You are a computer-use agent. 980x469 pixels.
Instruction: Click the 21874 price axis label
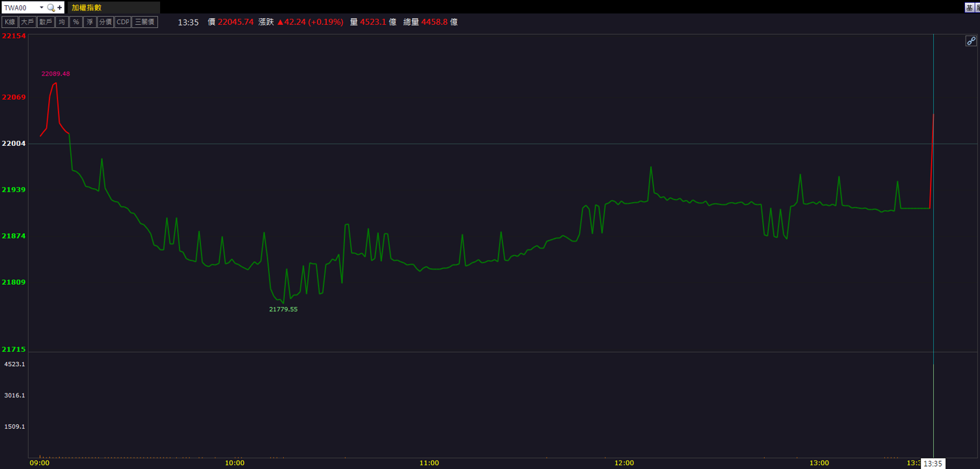(14, 236)
